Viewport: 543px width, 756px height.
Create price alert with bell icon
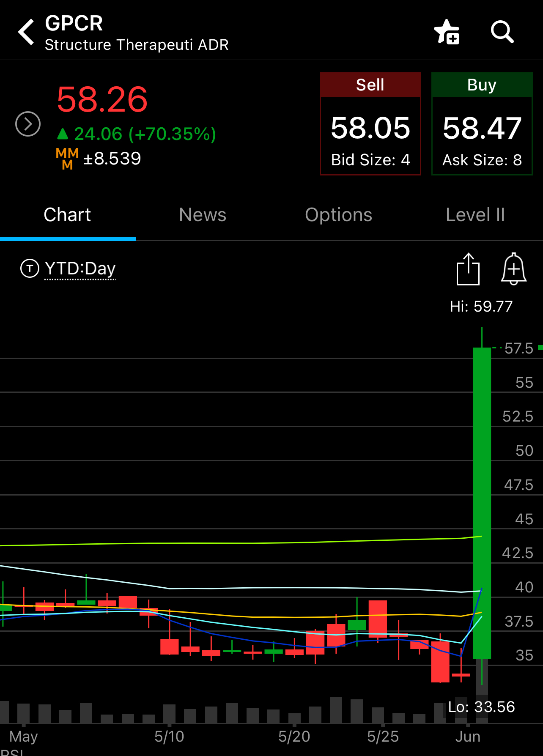tap(513, 269)
